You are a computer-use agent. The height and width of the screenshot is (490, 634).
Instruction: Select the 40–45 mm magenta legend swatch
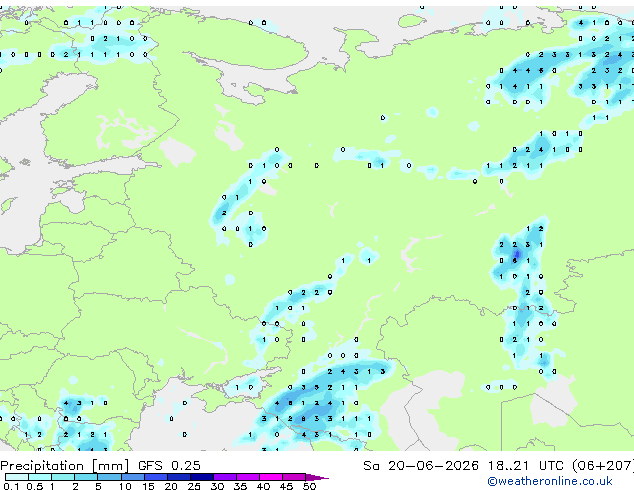[x=271, y=477]
